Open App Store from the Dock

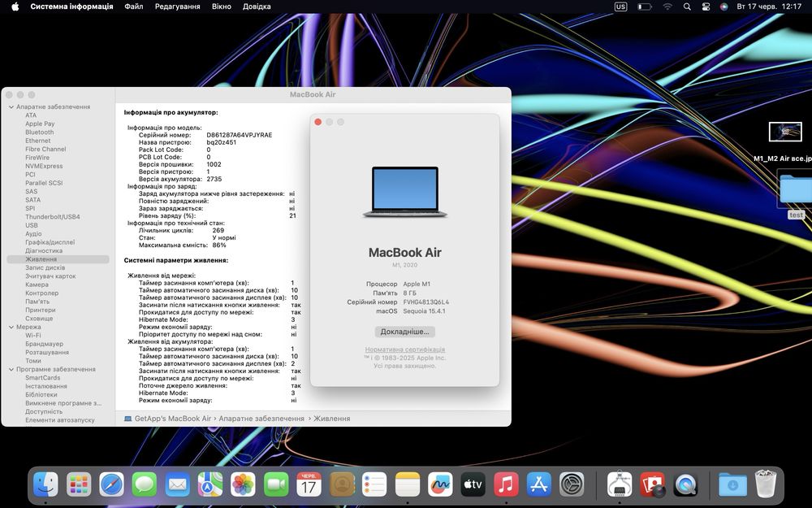pos(539,484)
